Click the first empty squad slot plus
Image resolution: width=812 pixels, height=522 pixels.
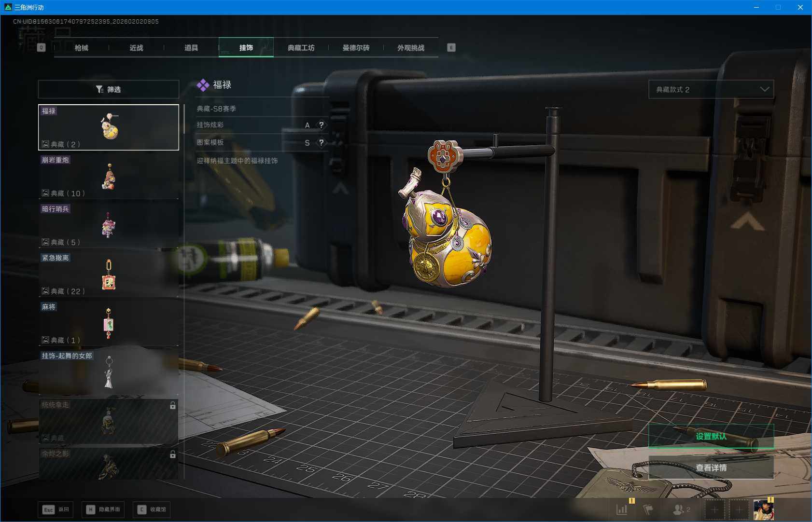pyautogui.click(x=714, y=509)
